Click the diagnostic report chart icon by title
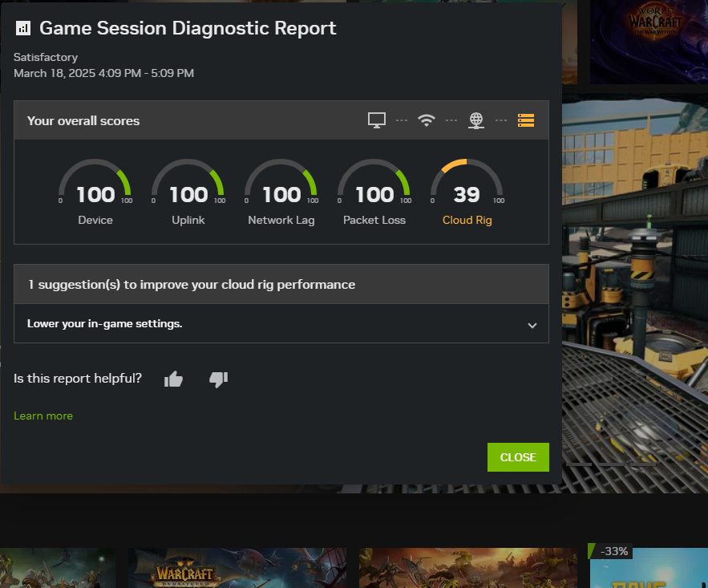Screen dimensions: 708x588 click(23, 28)
